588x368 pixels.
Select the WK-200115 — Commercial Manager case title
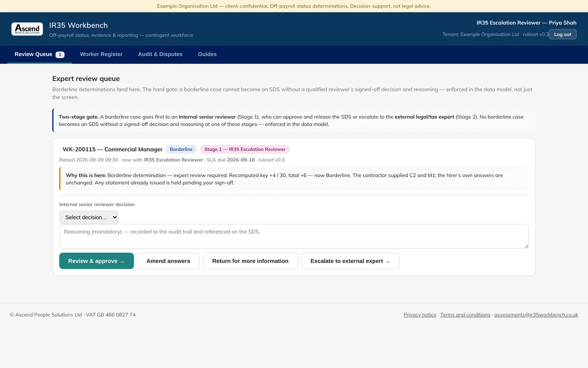click(x=112, y=149)
